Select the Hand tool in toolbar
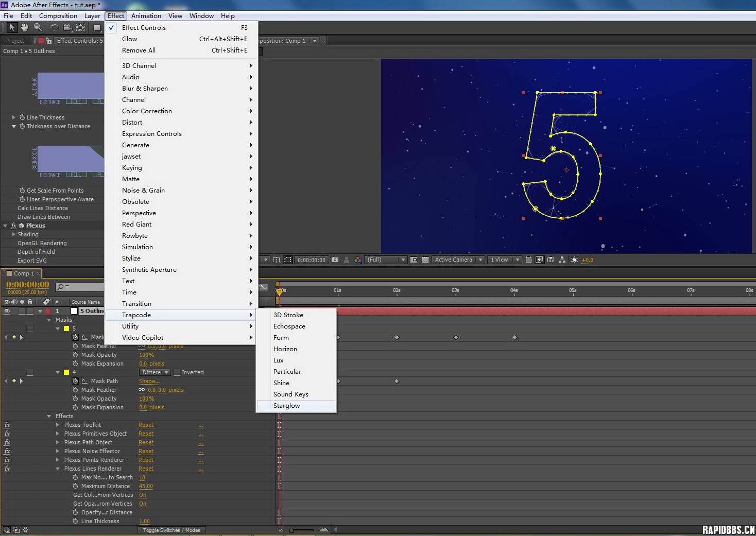756x536 pixels. click(24, 27)
